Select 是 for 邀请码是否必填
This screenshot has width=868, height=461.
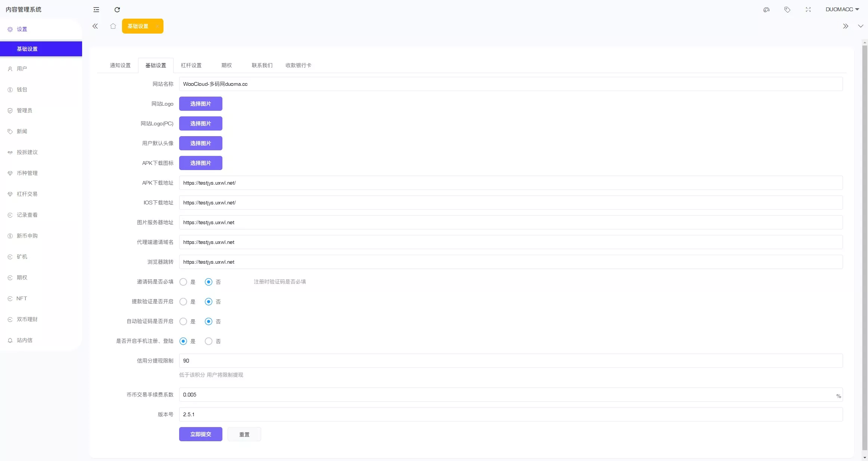point(183,282)
